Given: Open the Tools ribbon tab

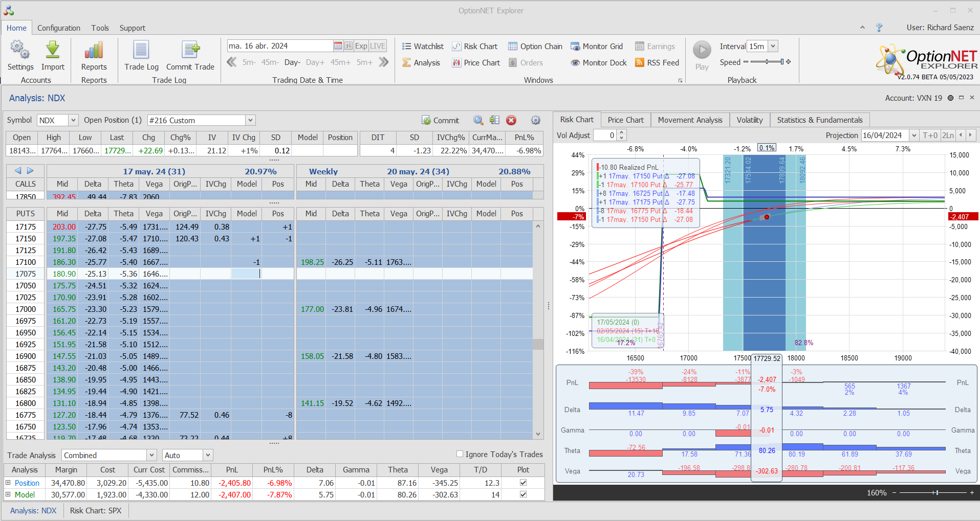Looking at the screenshot, I should coord(100,28).
